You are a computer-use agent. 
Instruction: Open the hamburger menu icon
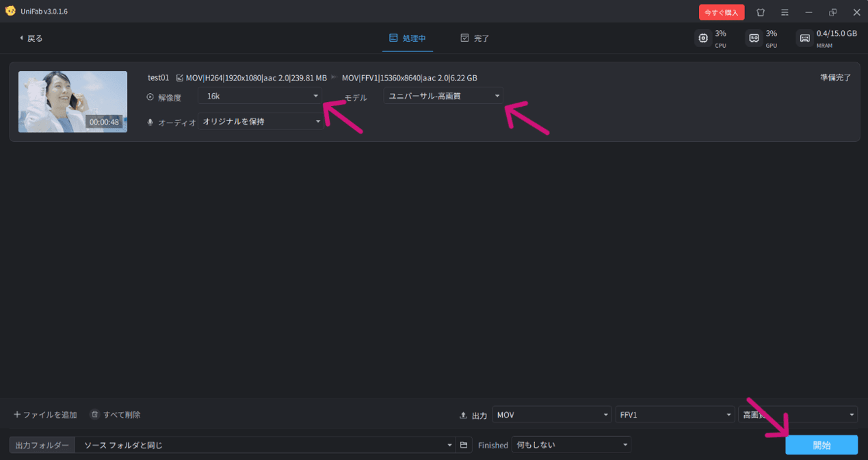tap(785, 12)
